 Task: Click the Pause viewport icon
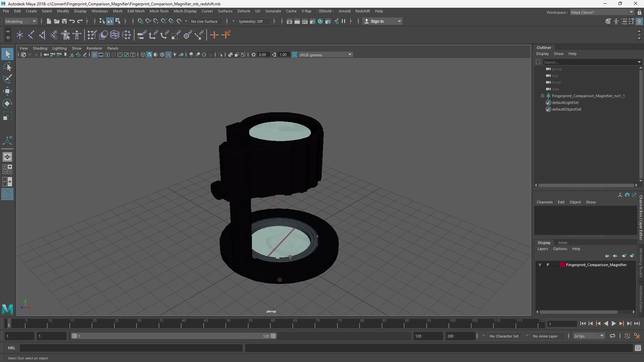tap(343, 21)
